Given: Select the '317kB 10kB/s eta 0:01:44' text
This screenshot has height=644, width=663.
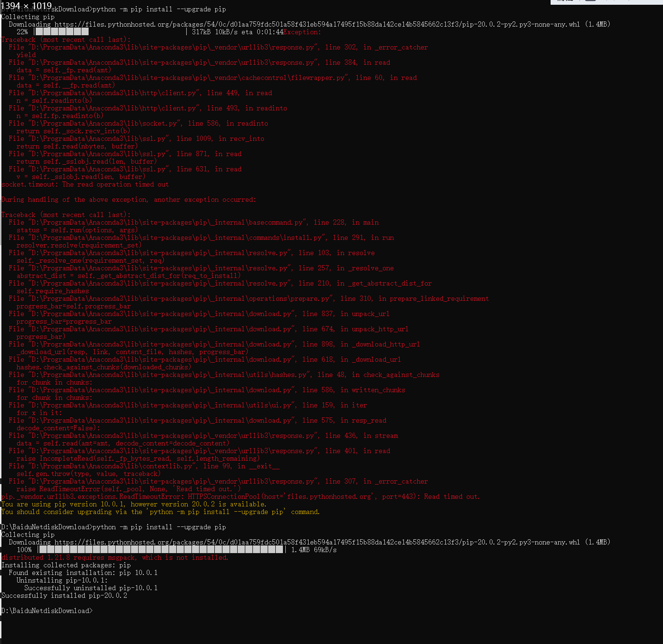Looking at the screenshot, I should (x=237, y=32).
